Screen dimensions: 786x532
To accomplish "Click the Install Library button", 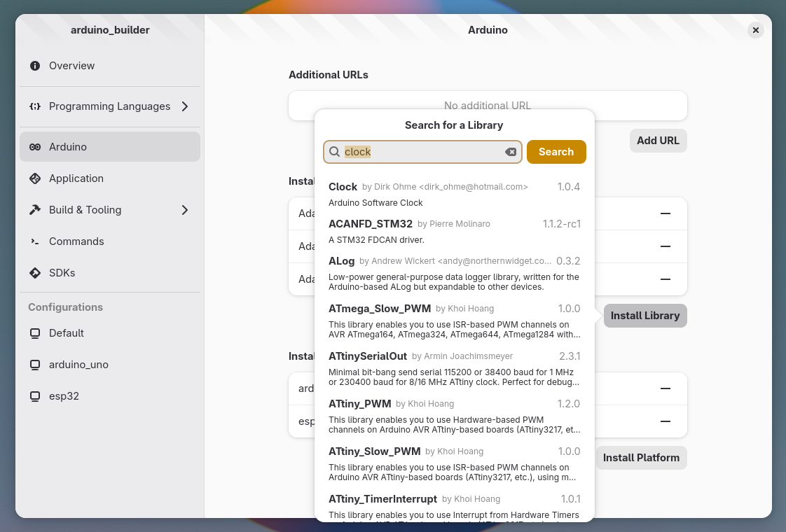I will click(x=645, y=316).
